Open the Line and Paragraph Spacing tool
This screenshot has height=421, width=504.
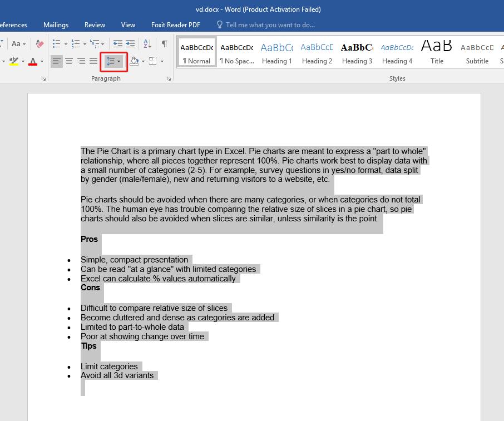point(112,61)
